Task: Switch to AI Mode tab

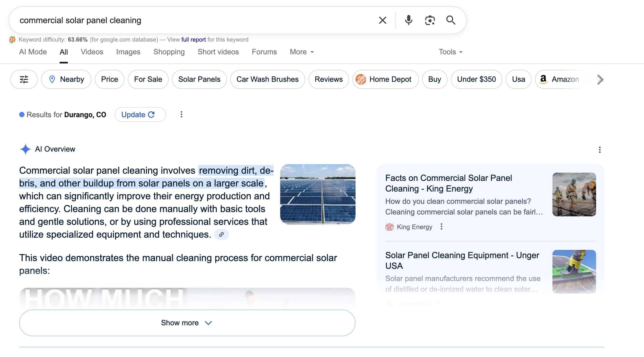Action: 33,52
